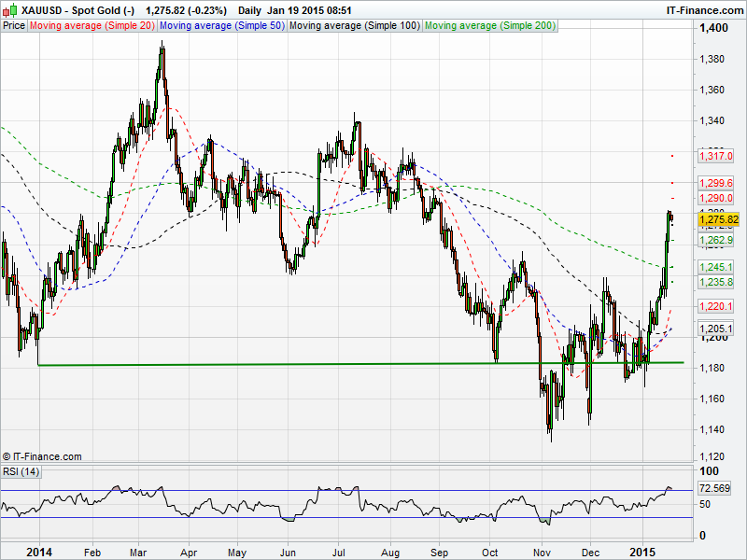This screenshot has height=560, width=747.
Task: Click the 1,205.1 price label
Action: pyautogui.click(x=717, y=329)
